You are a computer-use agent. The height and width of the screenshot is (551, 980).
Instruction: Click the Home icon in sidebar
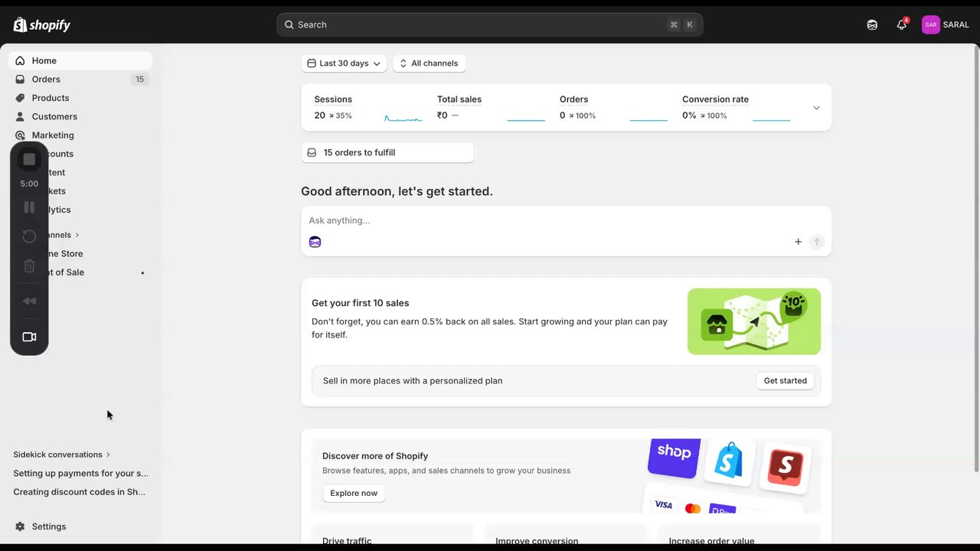click(x=20, y=60)
